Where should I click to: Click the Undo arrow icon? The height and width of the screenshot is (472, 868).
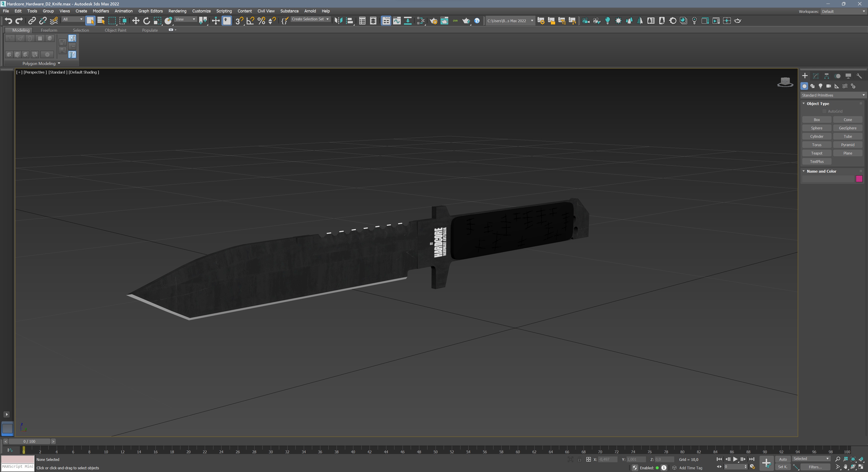pyautogui.click(x=8, y=21)
